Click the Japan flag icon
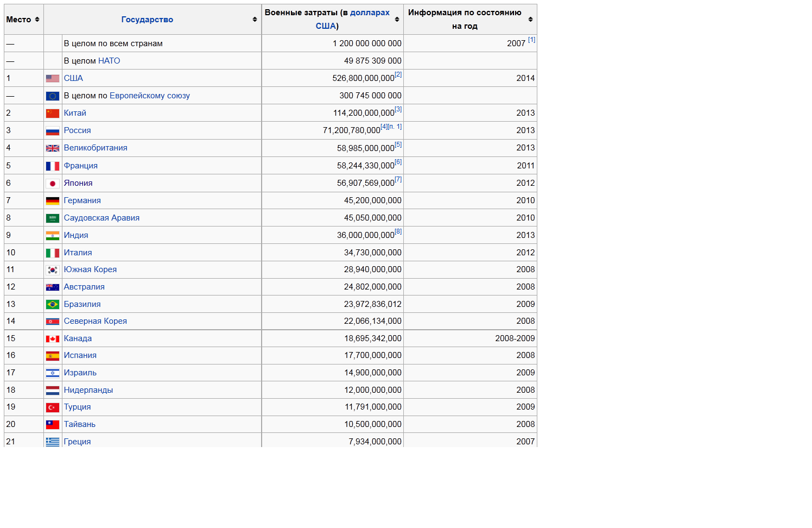The height and width of the screenshot is (528, 812). click(53, 184)
